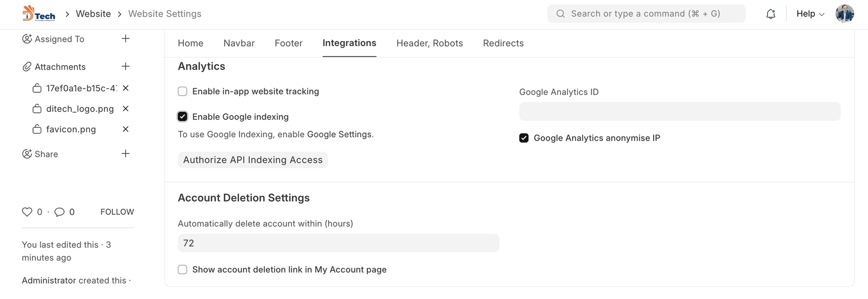Click the Google Analytics ID field
Viewport: 868px width, 299px height.
679,112
